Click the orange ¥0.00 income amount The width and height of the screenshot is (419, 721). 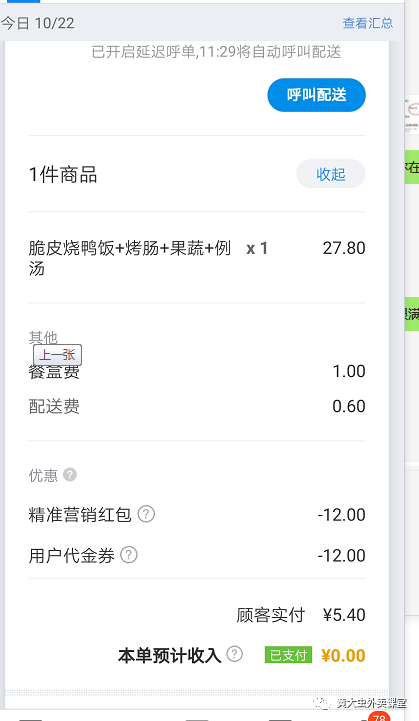pos(343,655)
